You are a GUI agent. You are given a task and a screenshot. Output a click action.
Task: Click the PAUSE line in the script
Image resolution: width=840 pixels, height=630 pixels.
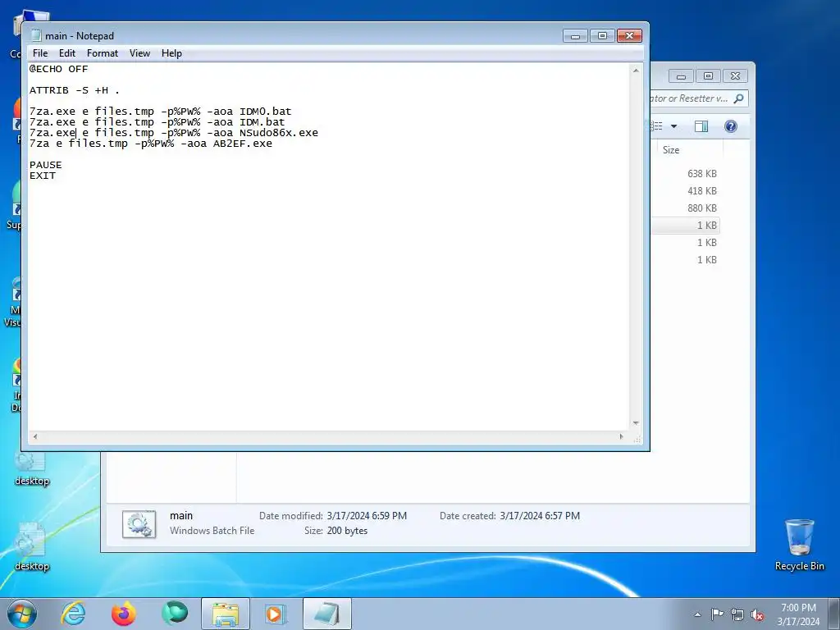[x=46, y=165]
